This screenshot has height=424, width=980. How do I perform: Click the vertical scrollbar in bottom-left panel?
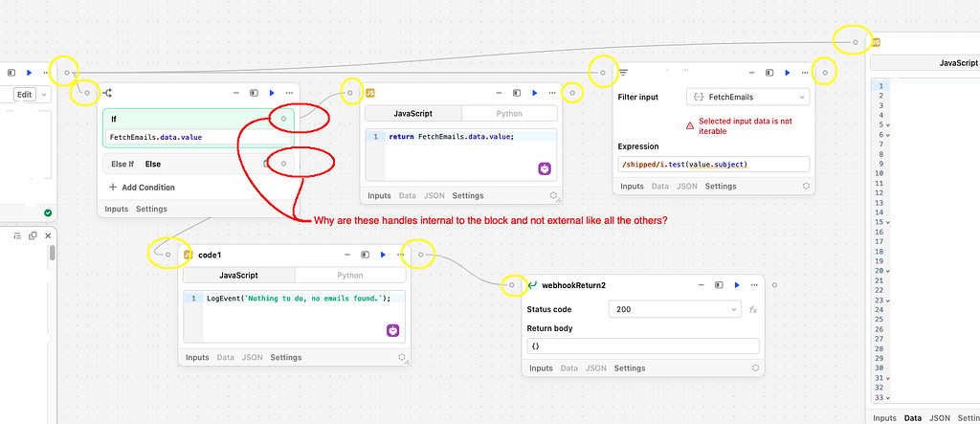(x=53, y=253)
